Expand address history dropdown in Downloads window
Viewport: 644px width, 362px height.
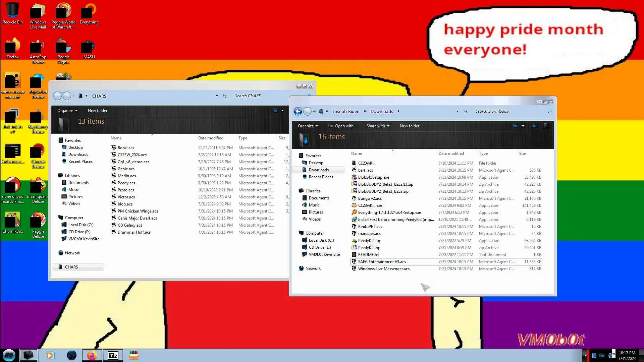tap(458, 111)
